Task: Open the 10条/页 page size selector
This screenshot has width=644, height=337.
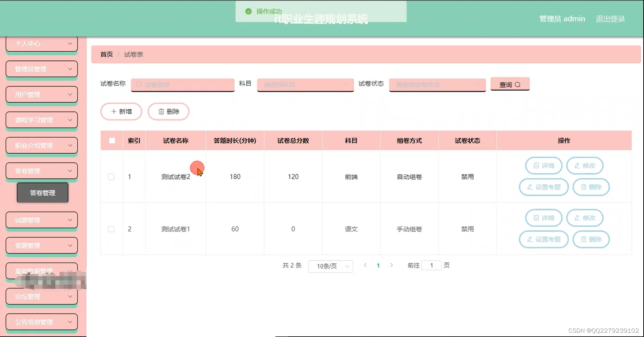Action: (330, 265)
